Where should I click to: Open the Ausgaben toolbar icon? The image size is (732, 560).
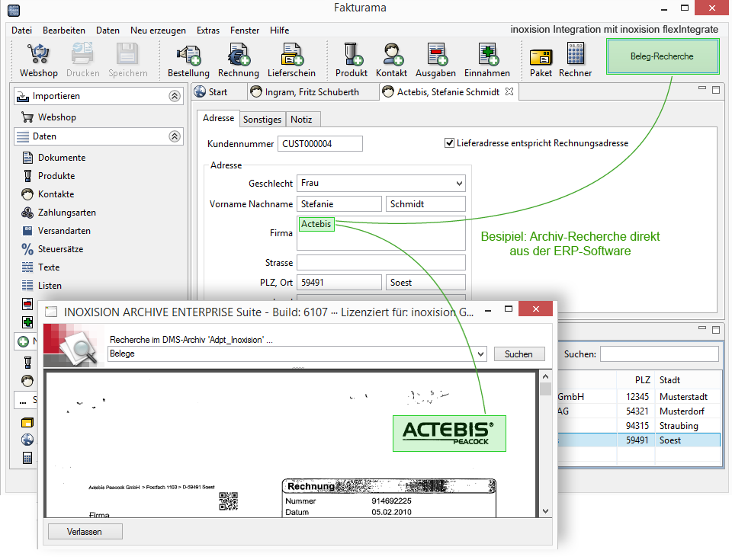(x=435, y=59)
